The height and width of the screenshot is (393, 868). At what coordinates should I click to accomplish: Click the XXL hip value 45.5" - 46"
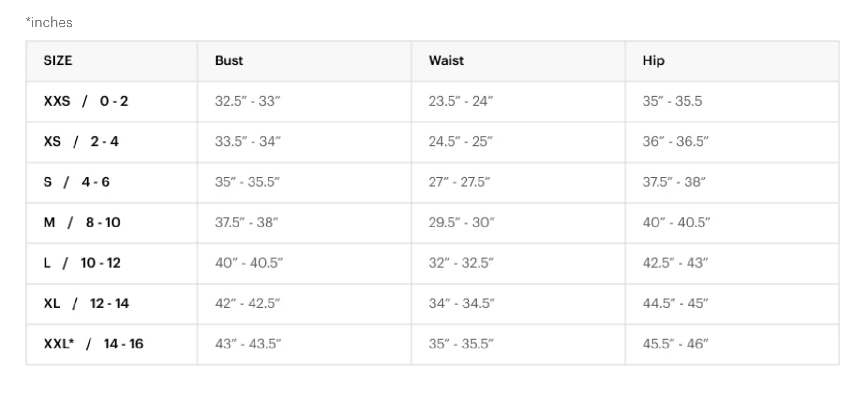(675, 344)
